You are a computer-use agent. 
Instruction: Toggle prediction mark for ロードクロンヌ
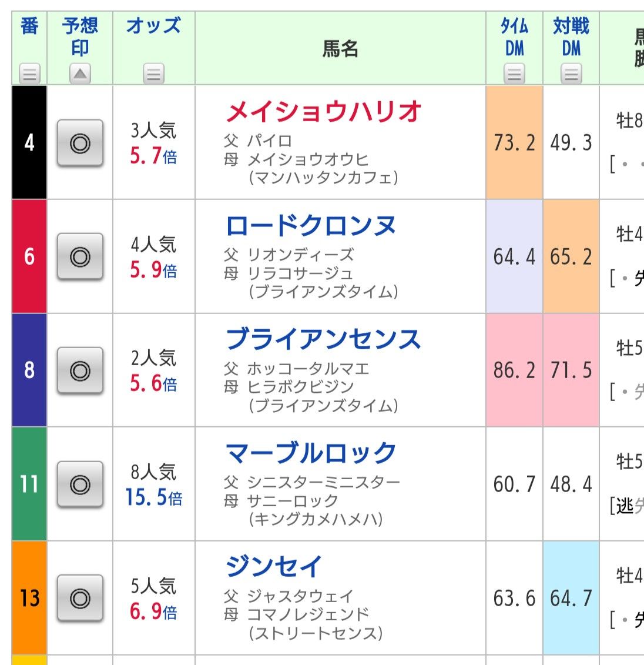pos(80,256)
